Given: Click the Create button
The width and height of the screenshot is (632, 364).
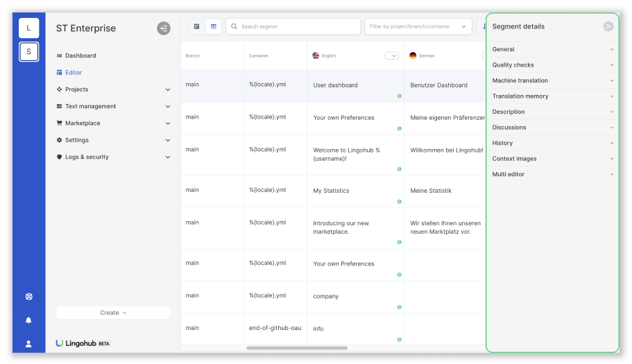Looking at the screenshot, I should click(113, 313).
